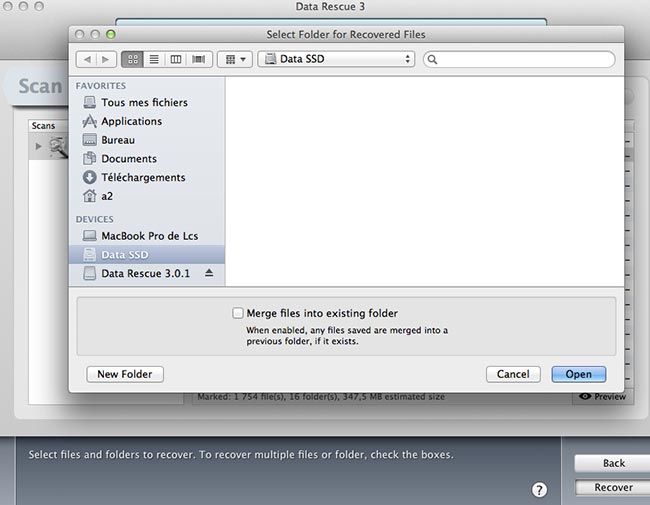
Task: Open the a2 home folder
Action: (147, 196)
